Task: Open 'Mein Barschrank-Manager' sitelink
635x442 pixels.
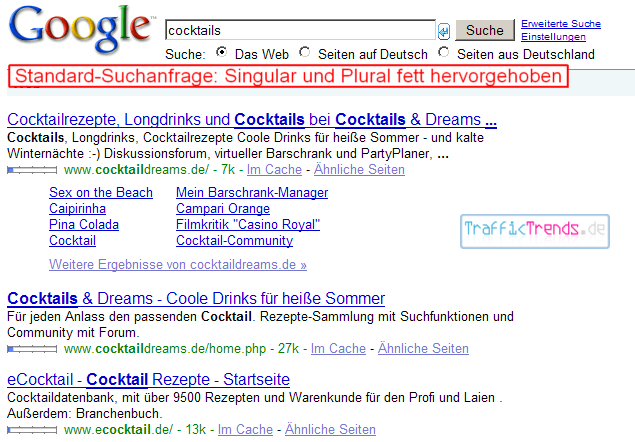Action: point(252,192)
